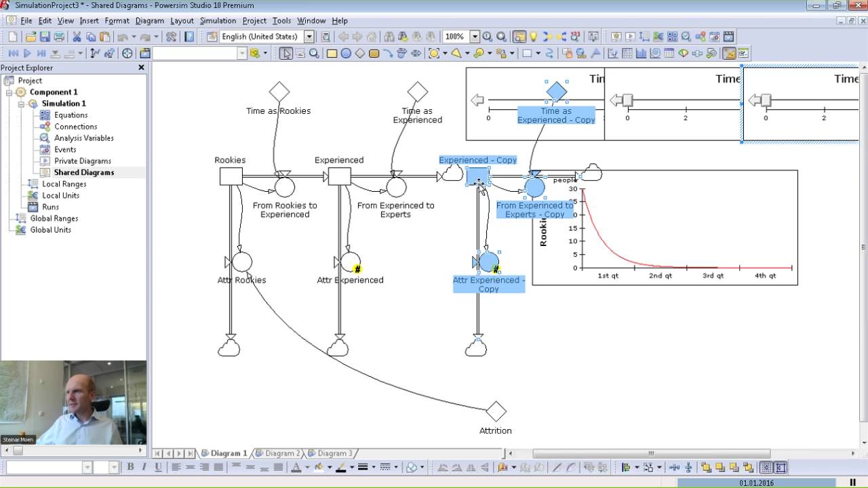868x488 pixels.
Task: Pause the video using the pause icon
Action: pyautogui.click(x=852, y=483)
